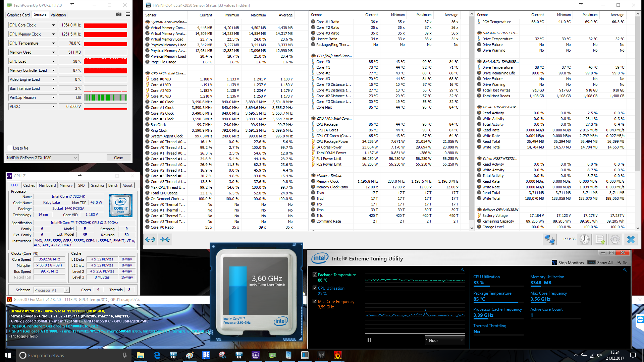Viewport: 644px width, 362px height.
Task: Click Stop Monitors in XTU
Action: pyautogui.click(x=568, y=263)
